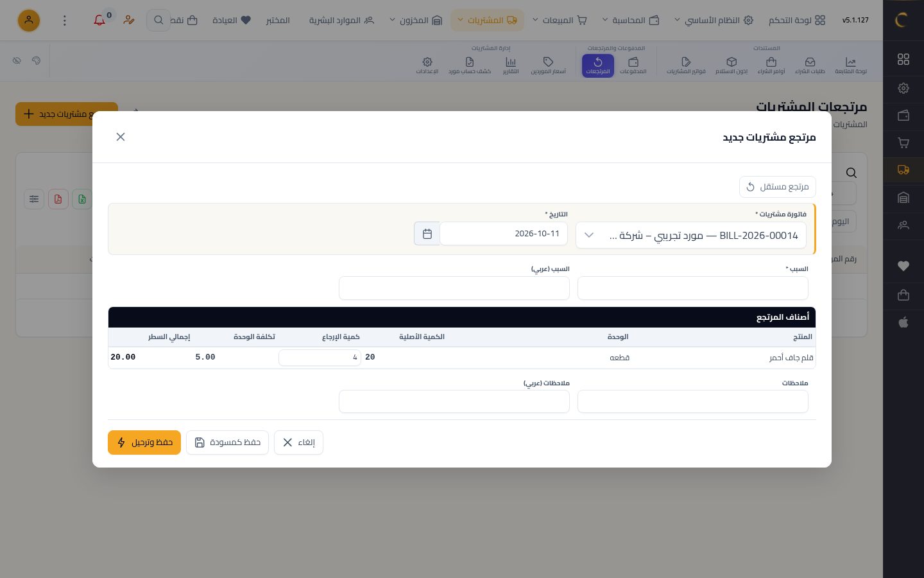Open the calendar picker next to the date

pyautogui.click(x=427, y=234)
